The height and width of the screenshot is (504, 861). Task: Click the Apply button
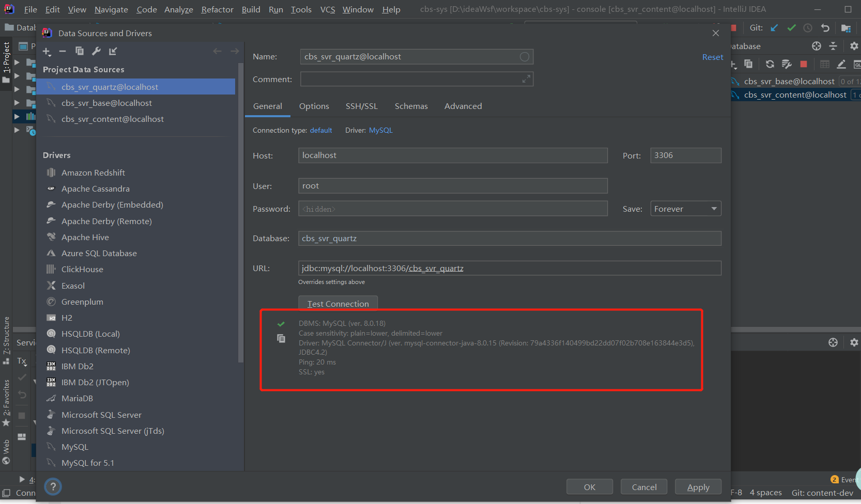coord(698,487)
